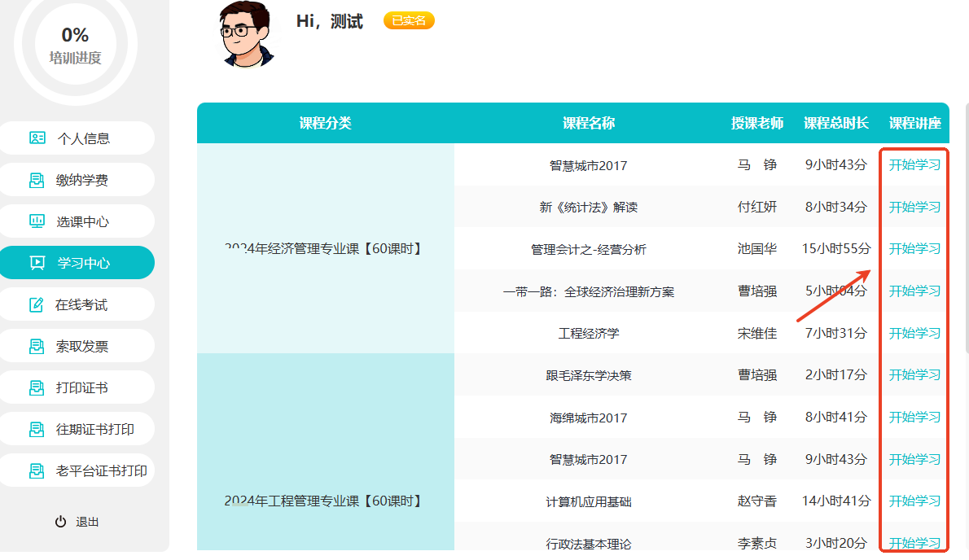Start learning the first 智慧城市2017 course
Image resolution: width=969 pixels, height=560 pixels.
(914, 165)
